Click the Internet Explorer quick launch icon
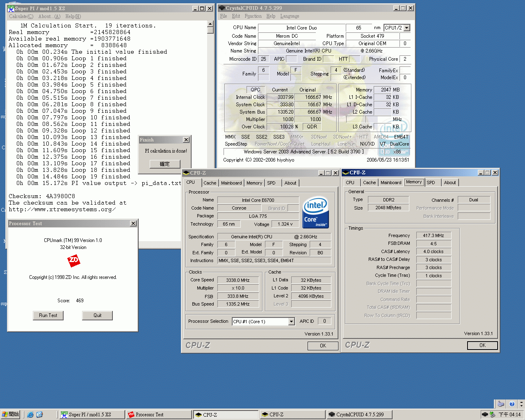The width and height of the screenshot is (525, 420). 30,415
